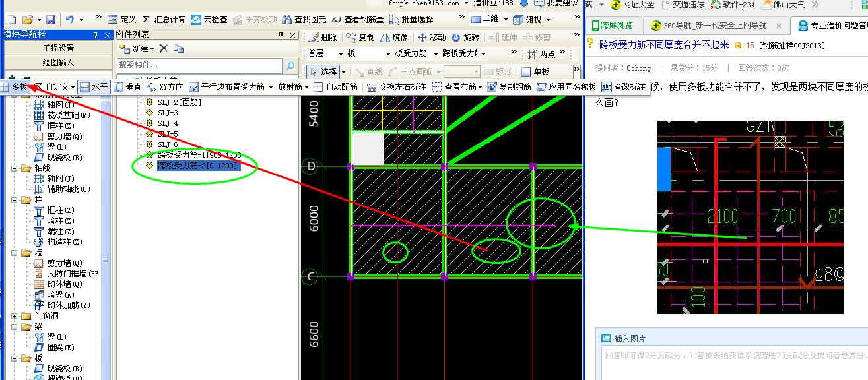Click 查改标注 edit annotation tool
The image size is (868, 380).
[x=624, y=86]
